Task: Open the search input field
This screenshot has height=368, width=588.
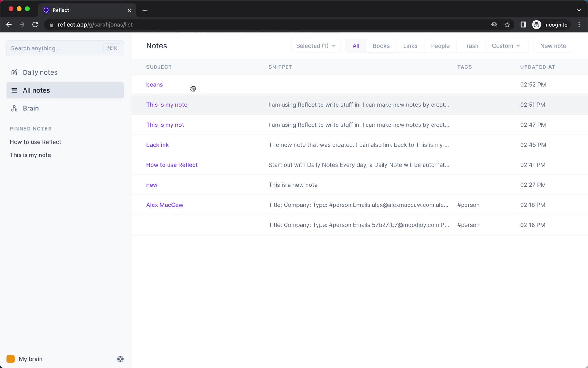Action: 66,48
